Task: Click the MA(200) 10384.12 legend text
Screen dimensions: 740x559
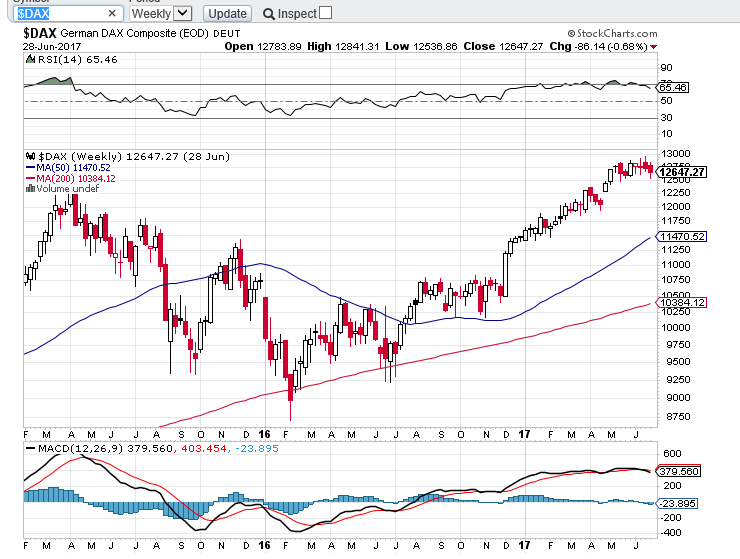Action: pos(76,178)
